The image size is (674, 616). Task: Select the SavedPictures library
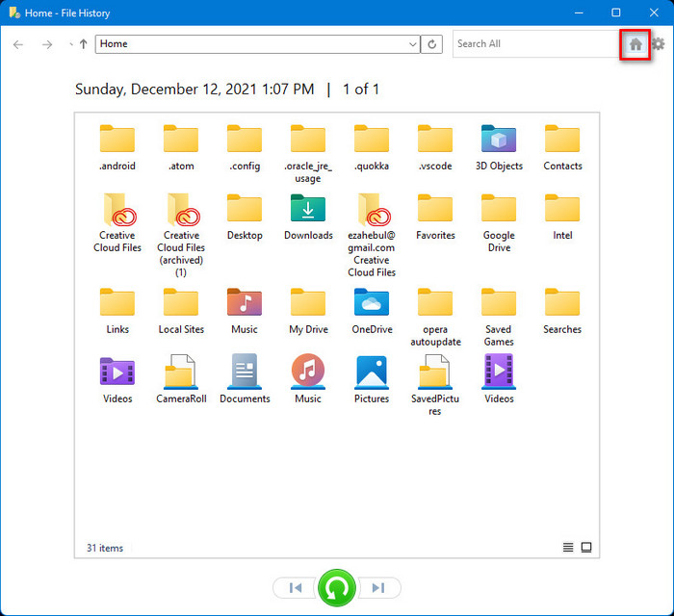435,385
